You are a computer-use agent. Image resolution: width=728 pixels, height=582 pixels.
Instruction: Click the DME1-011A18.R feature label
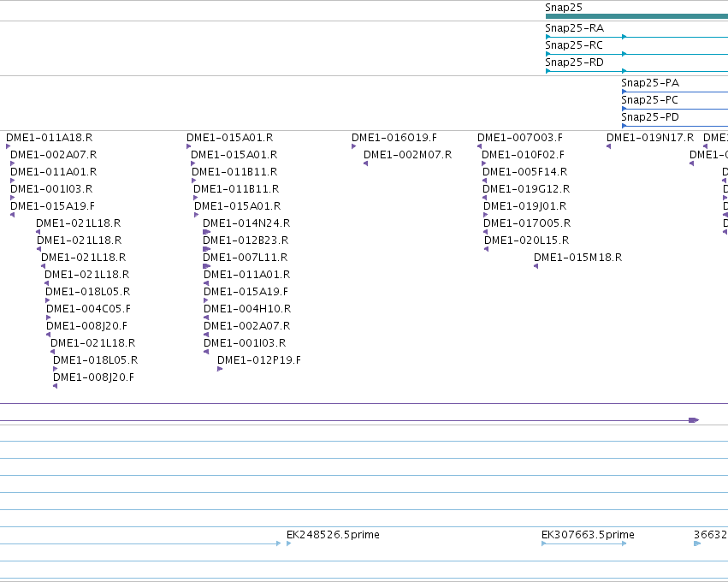(50, 138)
